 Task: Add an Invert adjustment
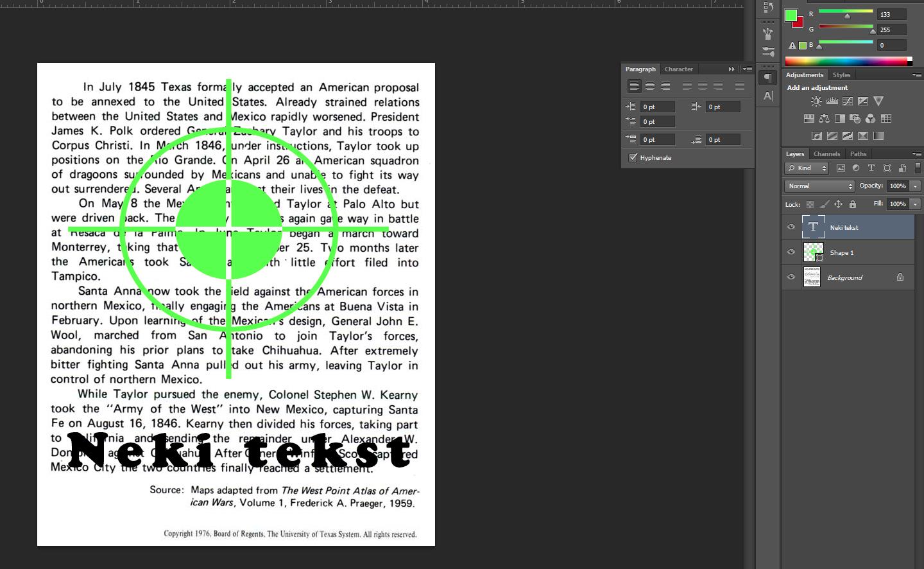pos(817,136)
